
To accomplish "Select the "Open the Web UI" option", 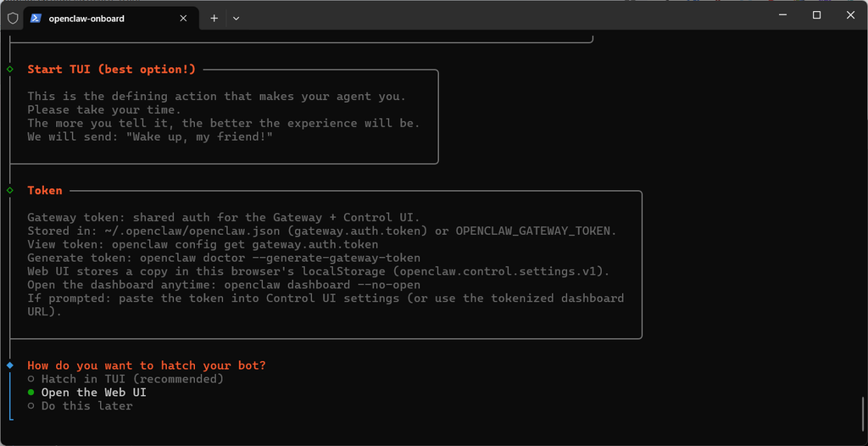I will click(93, 393).
